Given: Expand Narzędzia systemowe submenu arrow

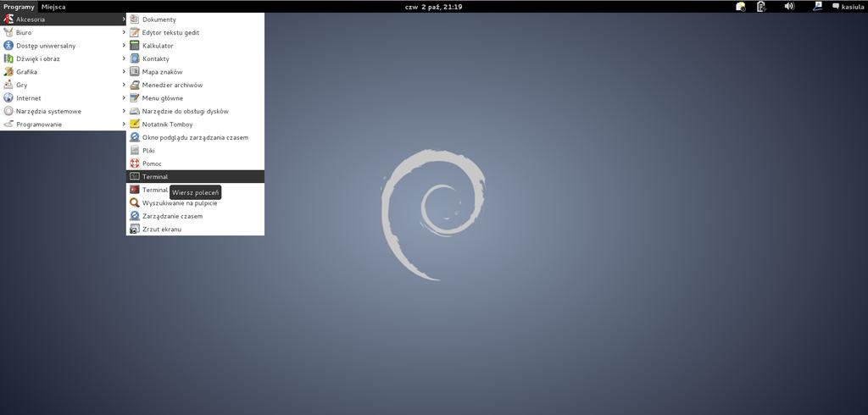Looking at the screenshot, I should tap(124, 111).
